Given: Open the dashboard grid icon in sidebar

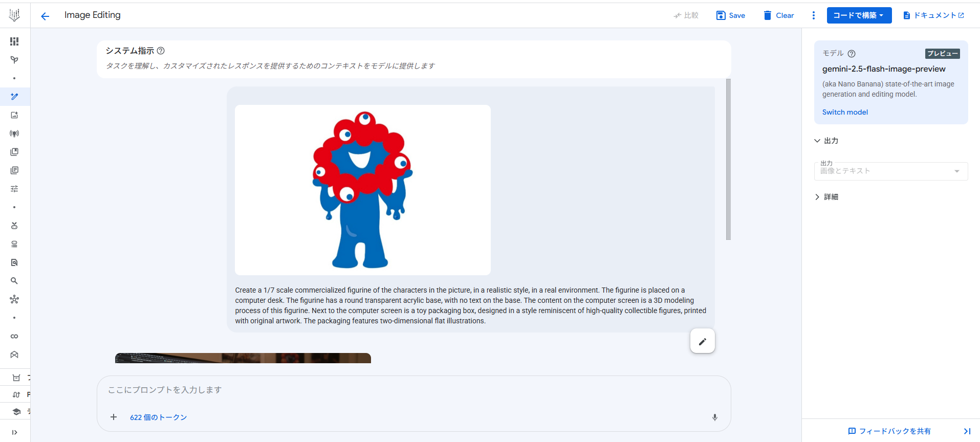Looking at the screenshot, I should [x=14, y=41].
